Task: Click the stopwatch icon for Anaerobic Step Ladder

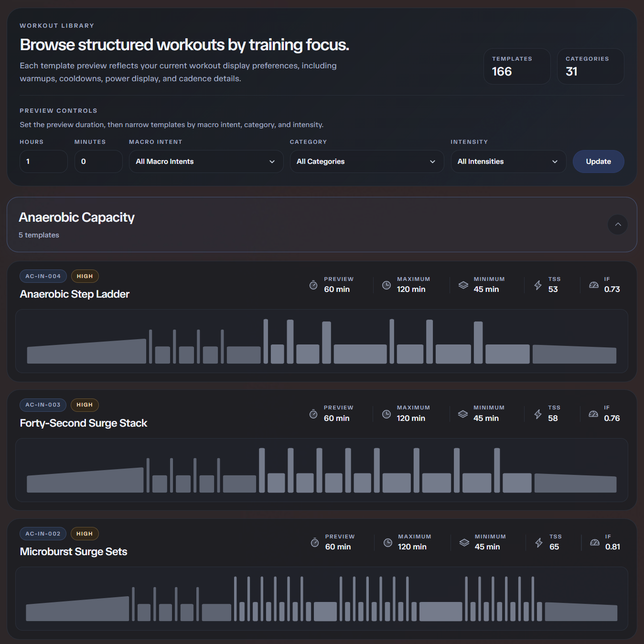Action: [313, 285]
